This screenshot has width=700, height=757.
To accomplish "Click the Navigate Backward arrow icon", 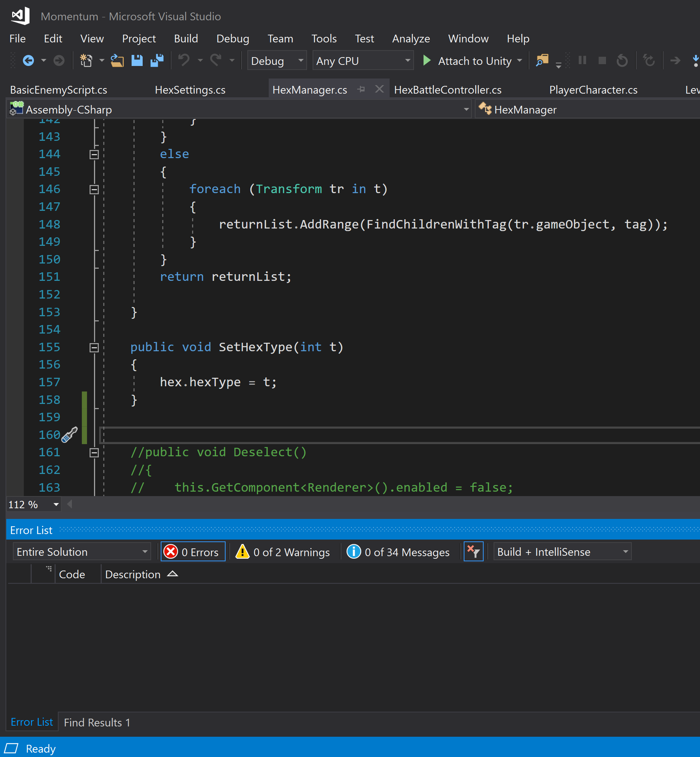I will [28, 60].
